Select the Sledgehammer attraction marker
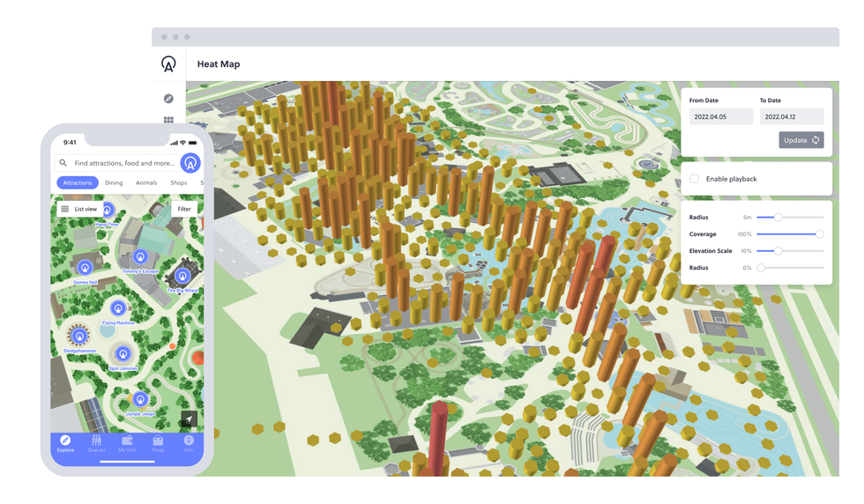The width and height of the screenshot is (864, 504). click(x=79, y=336)
